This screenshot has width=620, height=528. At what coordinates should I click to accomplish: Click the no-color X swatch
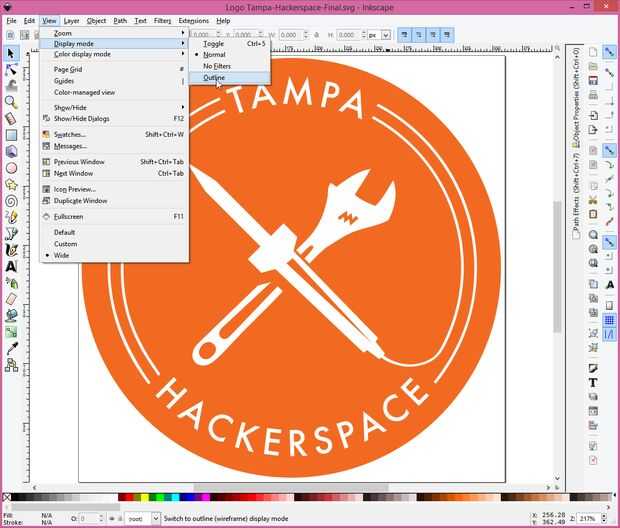click(7, 497)
